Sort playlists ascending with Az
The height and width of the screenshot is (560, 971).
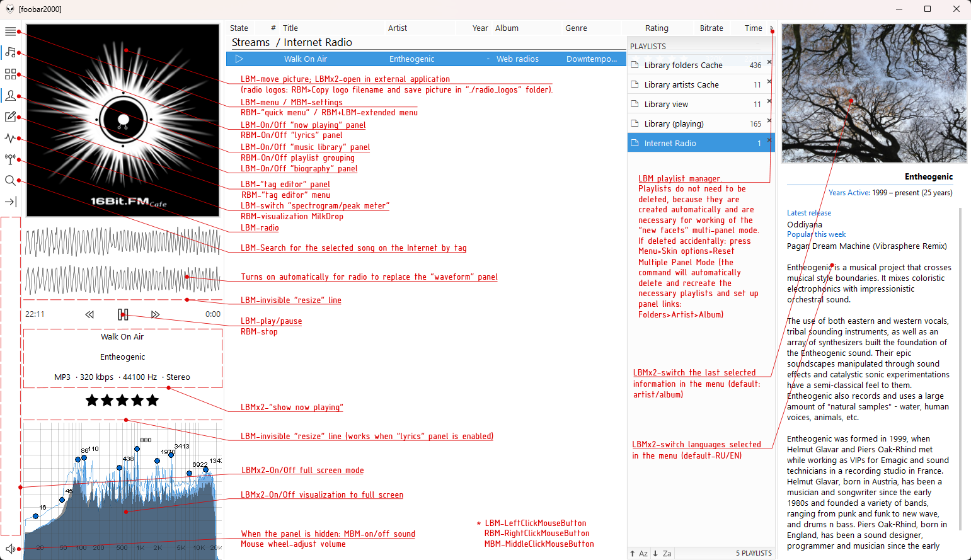pyautogui.click(x=639, y=554)
